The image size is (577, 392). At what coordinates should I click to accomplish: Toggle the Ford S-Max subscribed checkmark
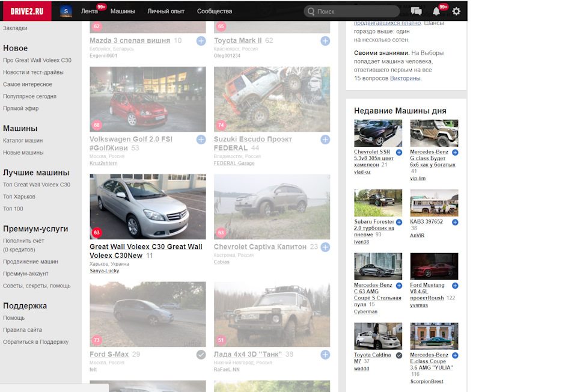click(x=201, y=355)
